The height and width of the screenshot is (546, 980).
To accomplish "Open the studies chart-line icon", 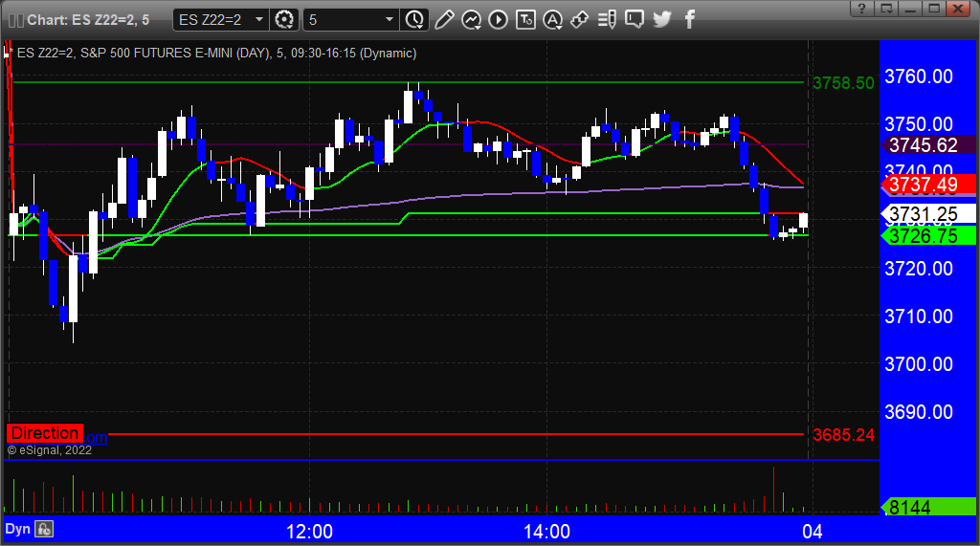I will click(471, 20).
